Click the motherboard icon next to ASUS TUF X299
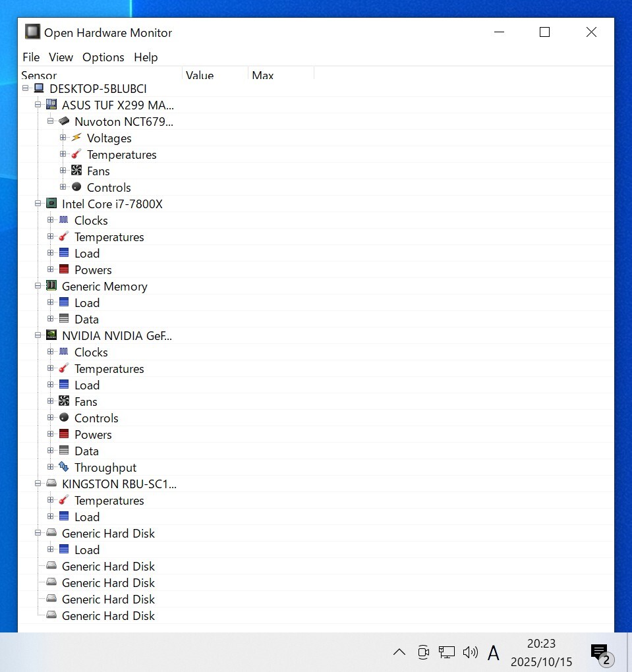Viewport: 632px width, 672px height. pyautogui.click(x=51, y=105)
